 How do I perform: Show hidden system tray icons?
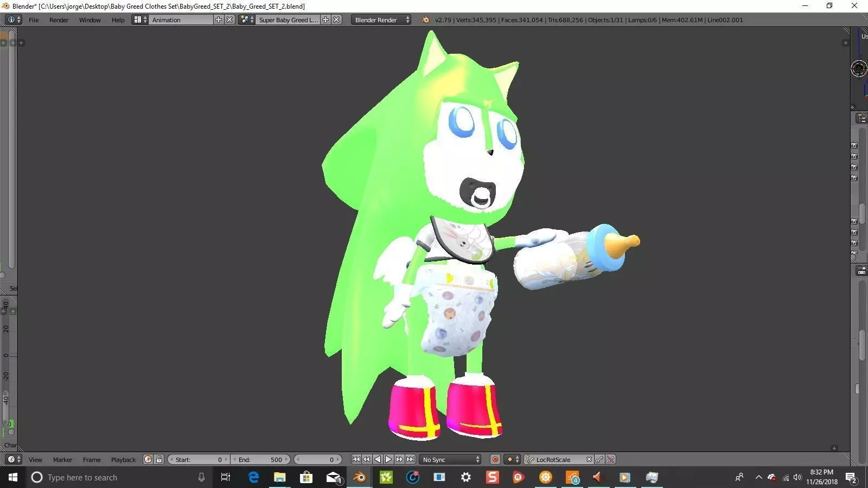tap(758, 477)
